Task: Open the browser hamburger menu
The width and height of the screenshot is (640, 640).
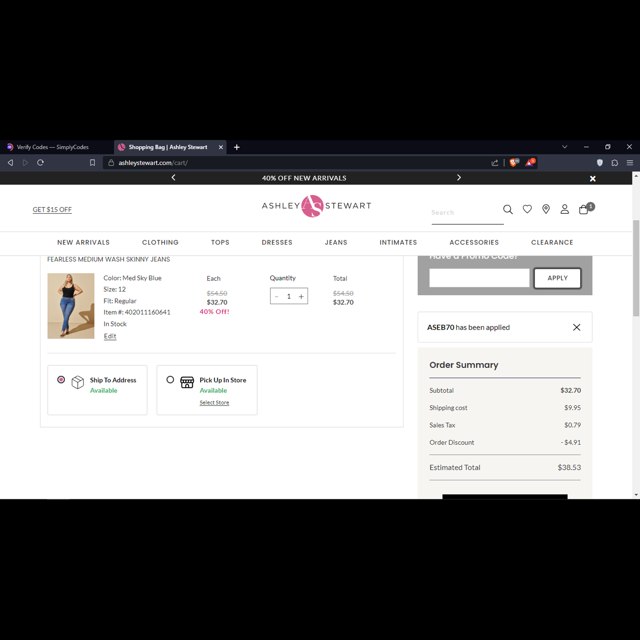Action: coord(630,163)
